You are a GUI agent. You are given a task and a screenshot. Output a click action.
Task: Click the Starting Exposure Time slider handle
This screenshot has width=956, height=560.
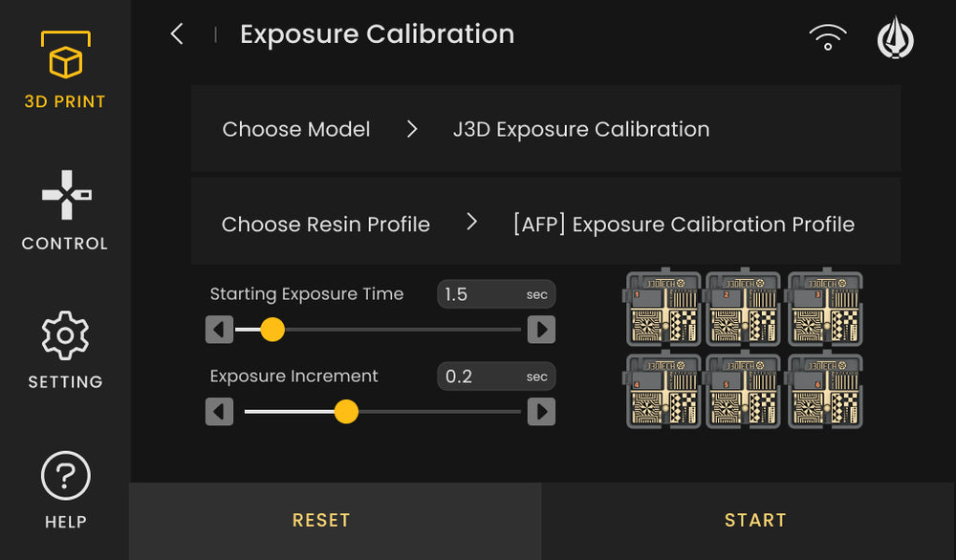pos(271,330)
